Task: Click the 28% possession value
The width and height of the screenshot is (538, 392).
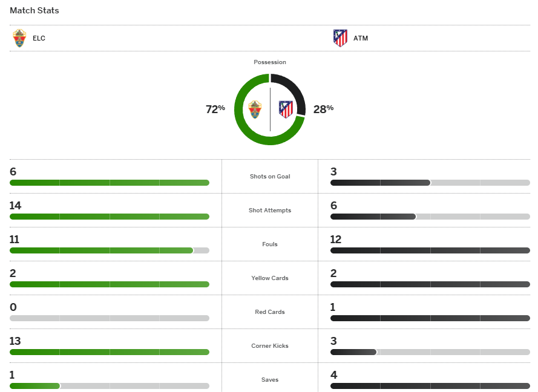Action: point(323,109)
